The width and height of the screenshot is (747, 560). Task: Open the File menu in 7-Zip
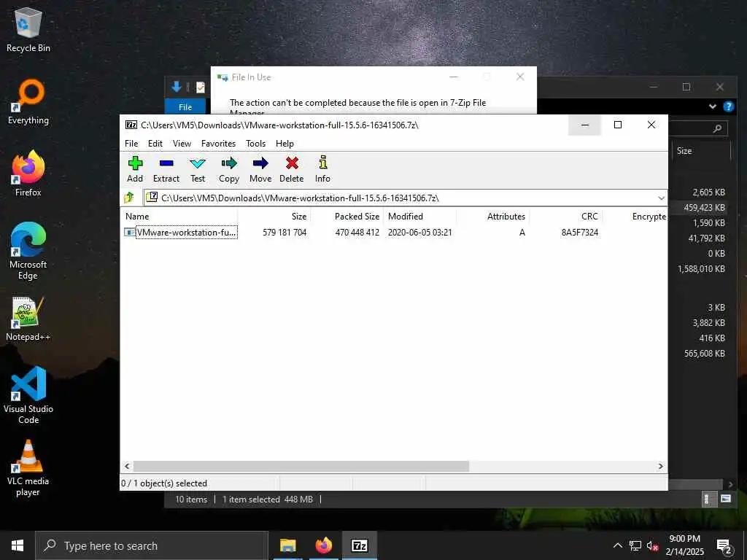(131, 144)
